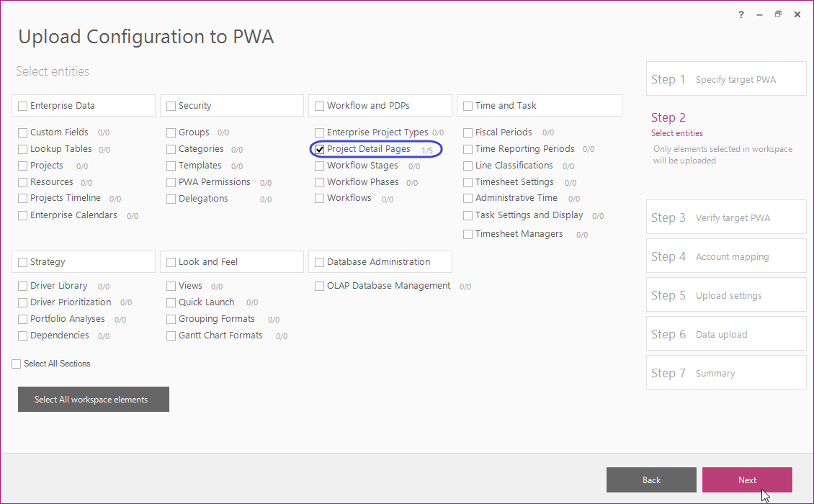Click the help question mark icon
814x504 pixels.
pos(741,14)
